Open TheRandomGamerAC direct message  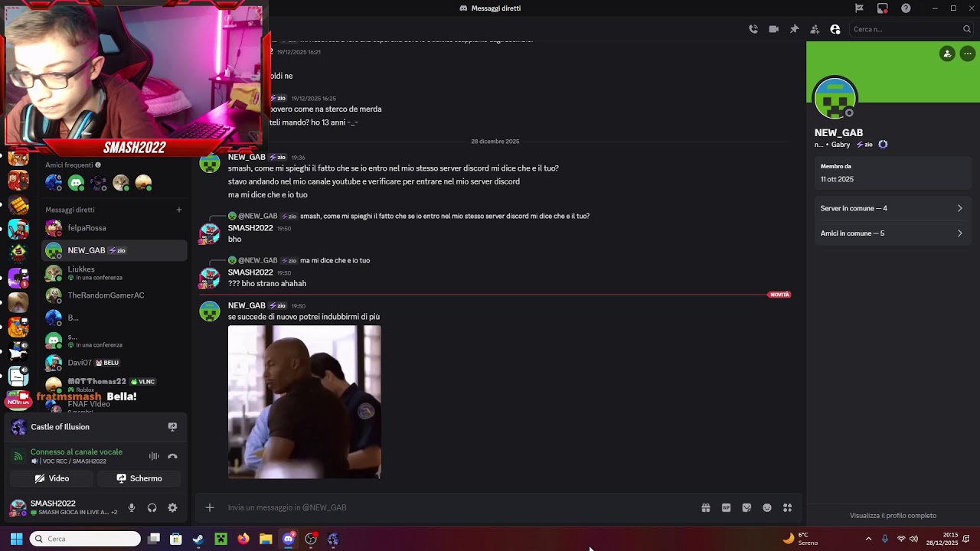click(114, 295)
